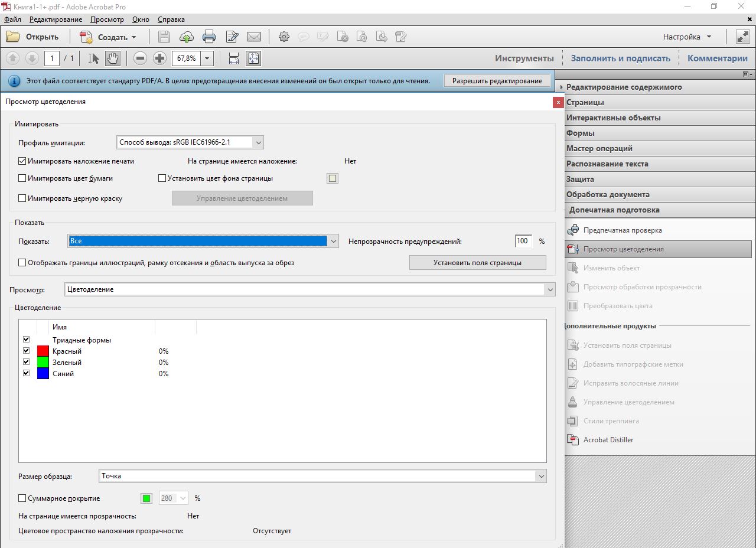
Task: Switch to the Комментарии tab
Action: [x=717, y=58]
